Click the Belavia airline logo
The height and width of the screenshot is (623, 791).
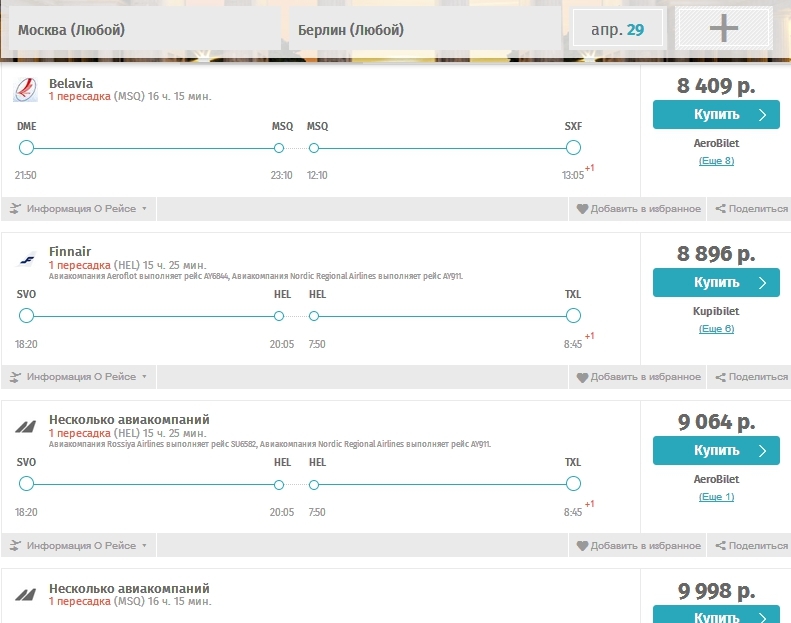pos(25,90)
